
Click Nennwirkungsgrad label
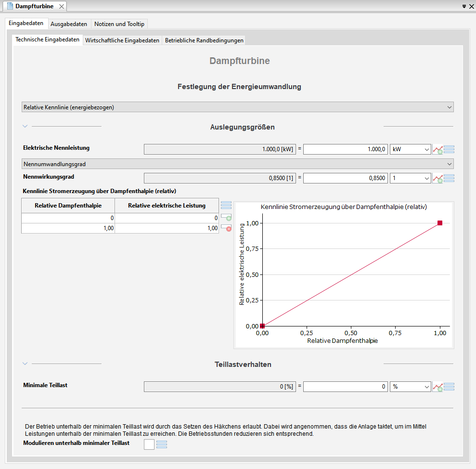point(49,177)
